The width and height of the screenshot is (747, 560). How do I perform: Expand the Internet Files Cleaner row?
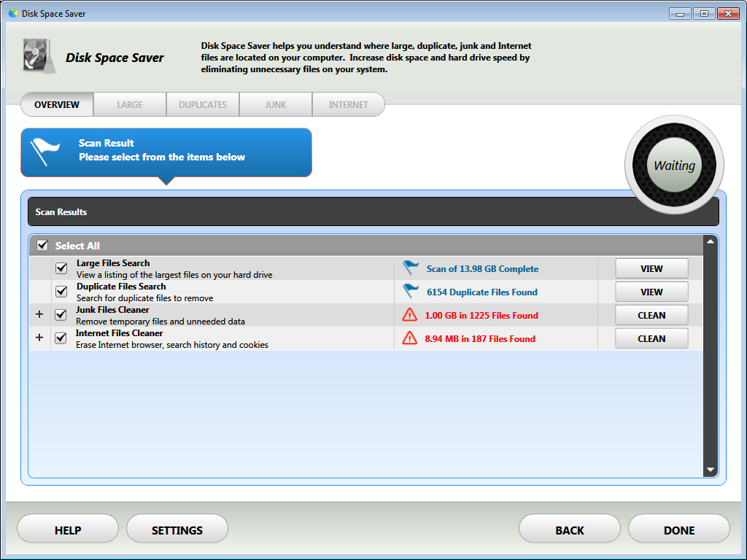[39, 338]
